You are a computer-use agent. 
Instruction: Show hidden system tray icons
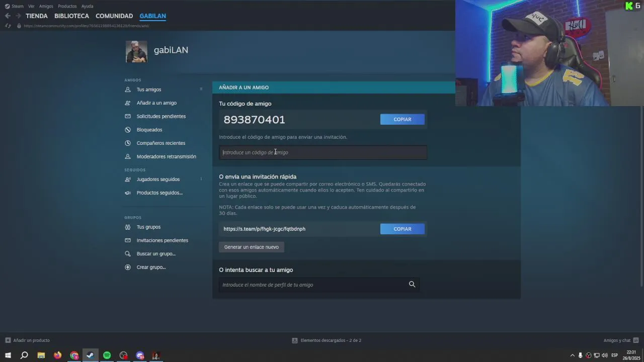(572, 355)
